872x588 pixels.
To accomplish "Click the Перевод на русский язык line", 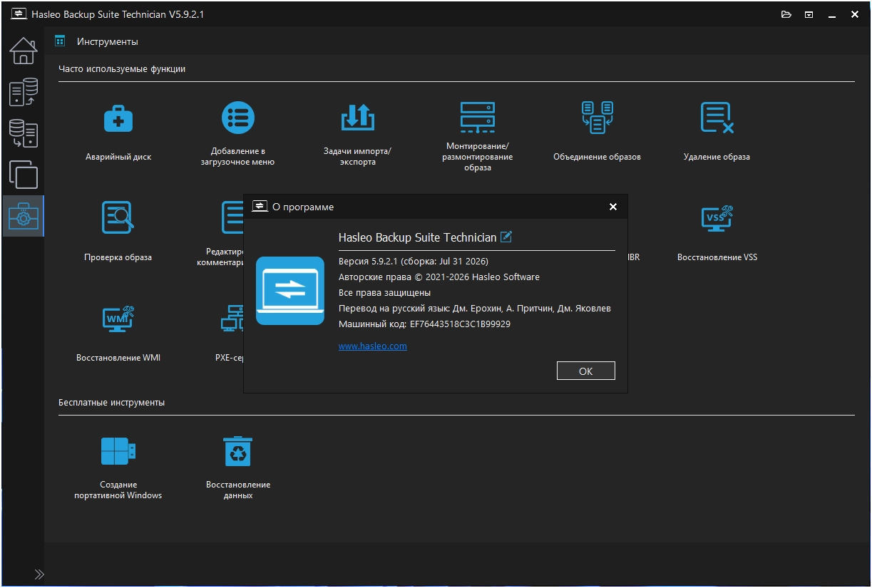I will click(x=475, y=309).
